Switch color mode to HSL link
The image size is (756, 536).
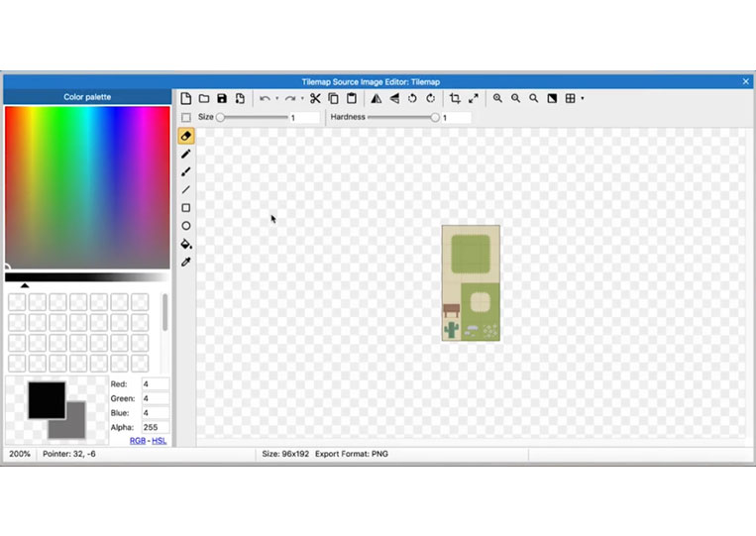(x=160, y=441)
